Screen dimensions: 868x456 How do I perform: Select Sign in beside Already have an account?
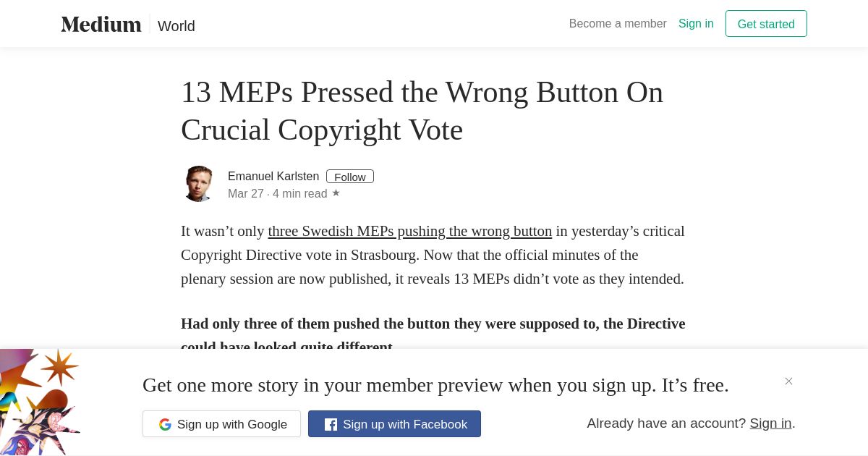pyautogui.click(x=770, y=423)
